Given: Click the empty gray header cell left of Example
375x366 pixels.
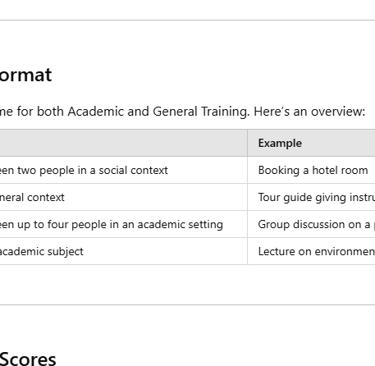Looking at the screenshot, I should (x=123, y=143).
